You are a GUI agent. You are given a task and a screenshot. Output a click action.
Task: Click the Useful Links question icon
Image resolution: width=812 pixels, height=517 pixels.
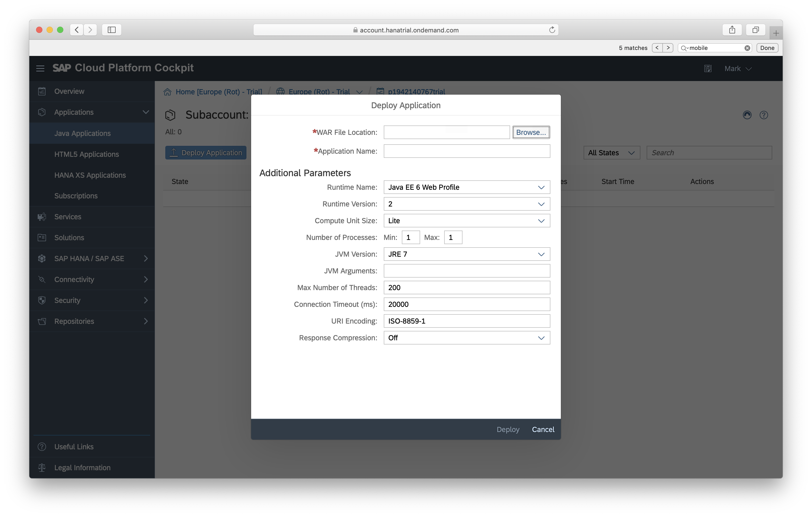(42, 447)
